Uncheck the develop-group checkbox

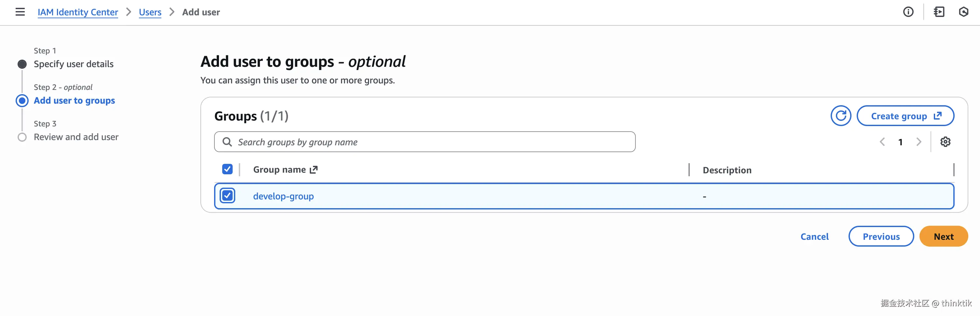[227, 196]
